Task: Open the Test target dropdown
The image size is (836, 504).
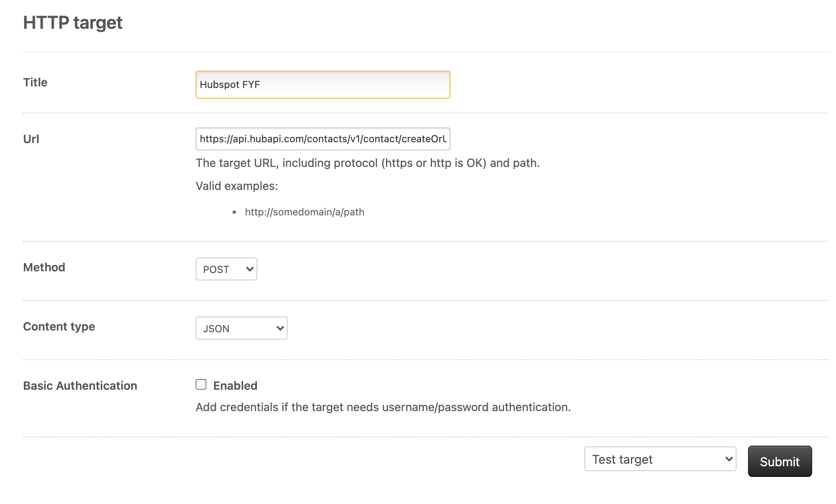Action: tap(660, 459)
